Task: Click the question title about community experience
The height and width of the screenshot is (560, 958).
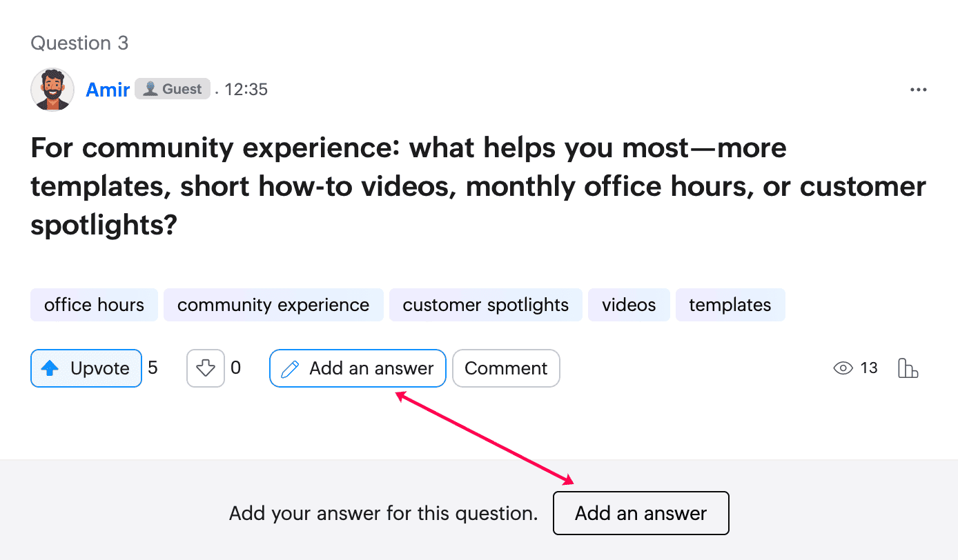Action: [x=478, y=187]
